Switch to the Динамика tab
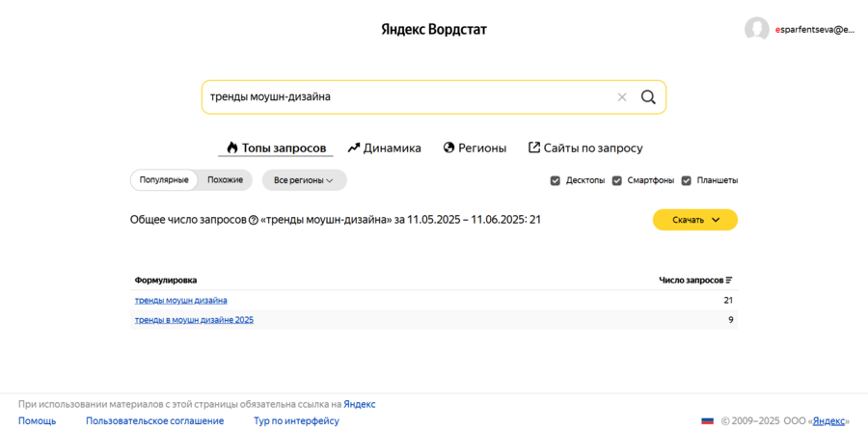The image size is (868, 429). [384, 148]
